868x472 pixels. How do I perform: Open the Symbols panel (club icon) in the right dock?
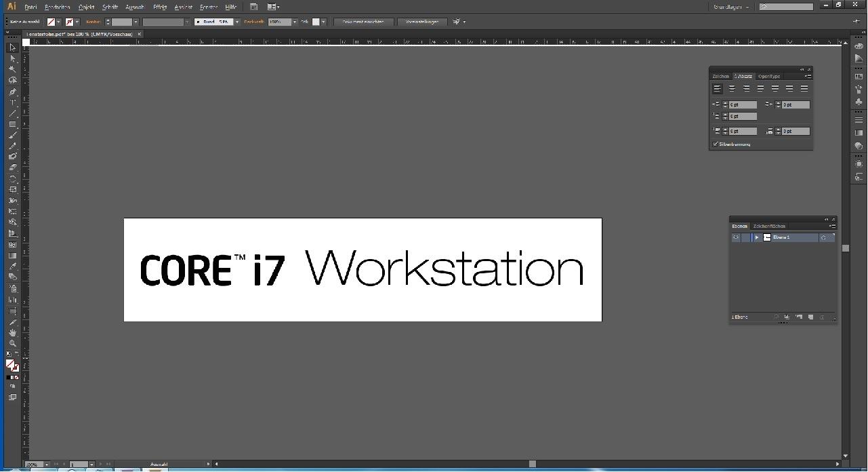pos(859,101)
